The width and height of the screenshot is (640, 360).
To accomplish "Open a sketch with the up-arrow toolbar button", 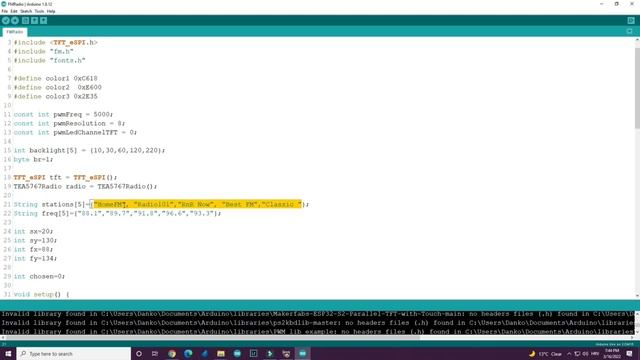I will pos(34,20).
